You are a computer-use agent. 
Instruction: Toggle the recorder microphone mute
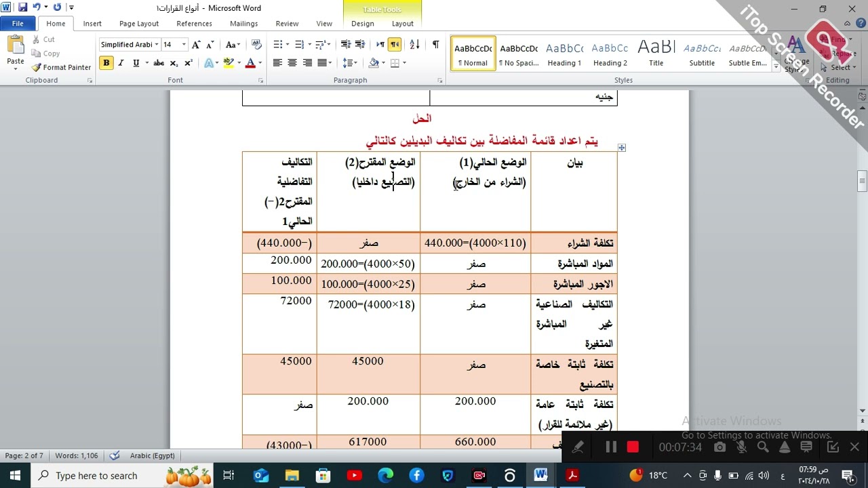741,447
